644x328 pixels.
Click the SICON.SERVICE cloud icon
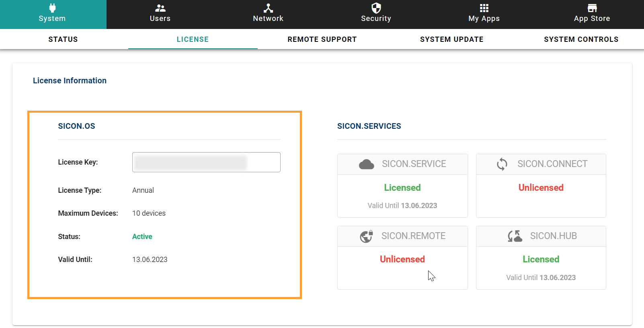click(x=366, y=164)
